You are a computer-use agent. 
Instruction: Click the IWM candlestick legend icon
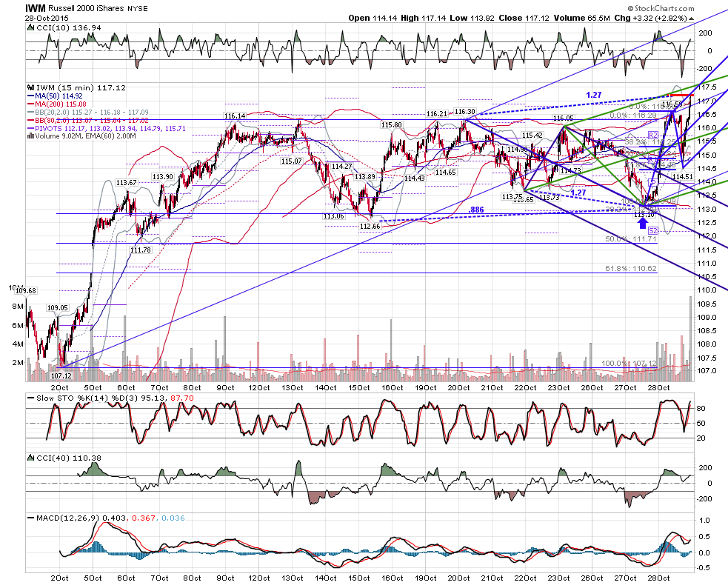point(30,87)
